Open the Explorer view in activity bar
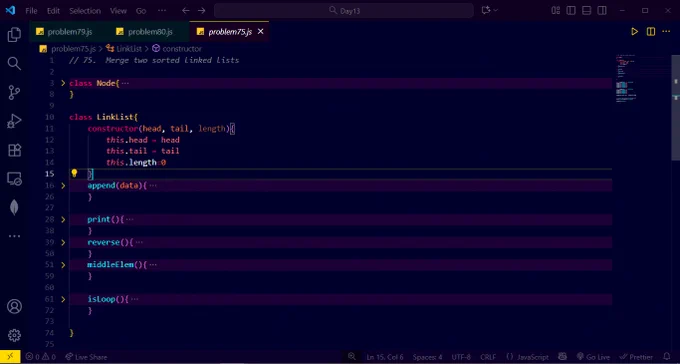Screen dimensions: 680x364 click(x=14, y=34)
